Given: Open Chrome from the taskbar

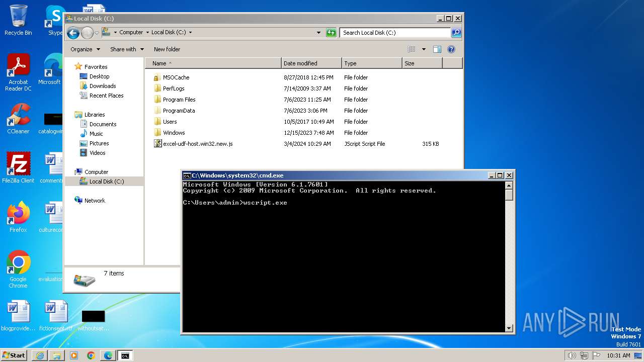Looking at the screenshot, I should (91, 355).
